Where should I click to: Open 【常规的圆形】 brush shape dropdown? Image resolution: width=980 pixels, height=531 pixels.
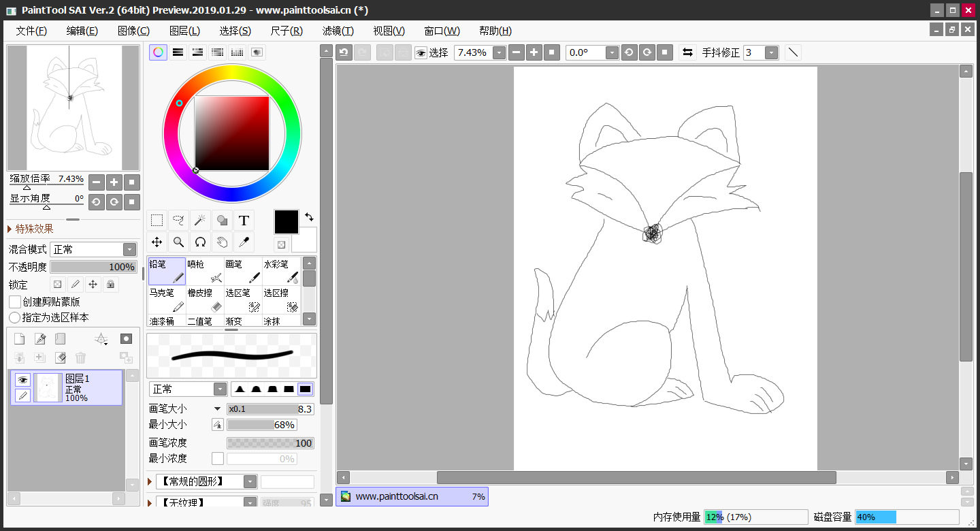[x=250, y=481]
